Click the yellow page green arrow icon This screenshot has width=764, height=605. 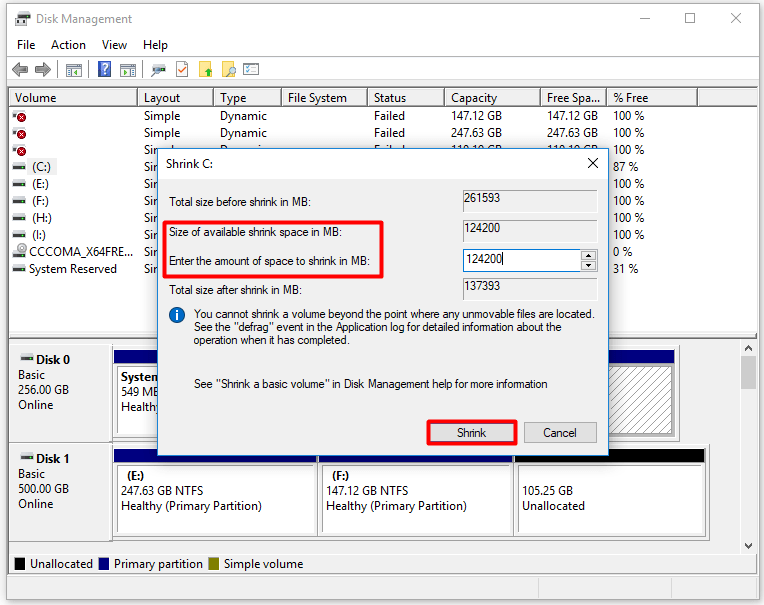206,69
